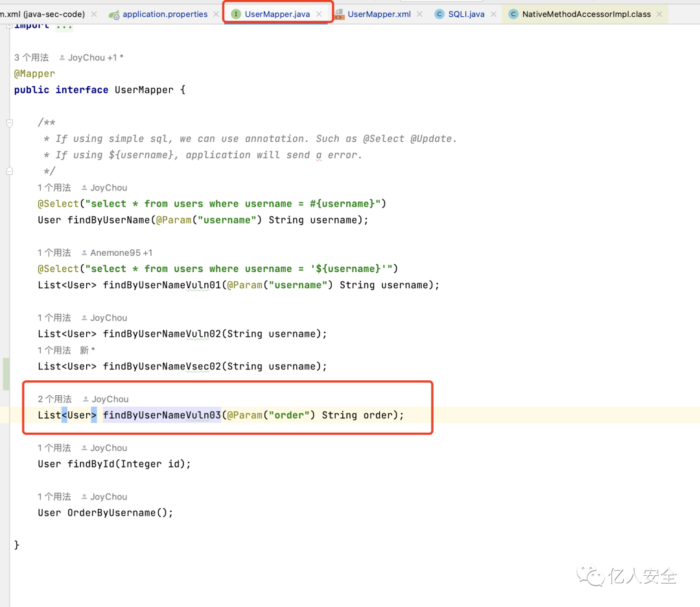Collapse the Javadoc comment at its end

(9, 171)
